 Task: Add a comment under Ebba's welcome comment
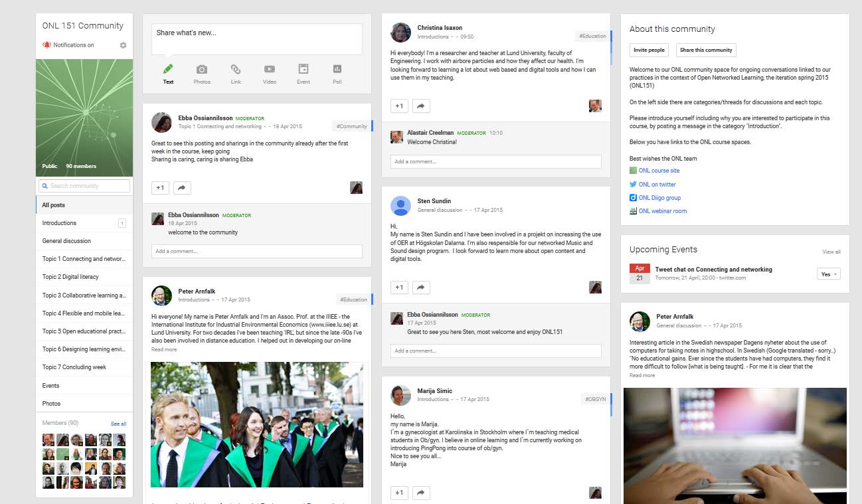[x=257, y=251]
